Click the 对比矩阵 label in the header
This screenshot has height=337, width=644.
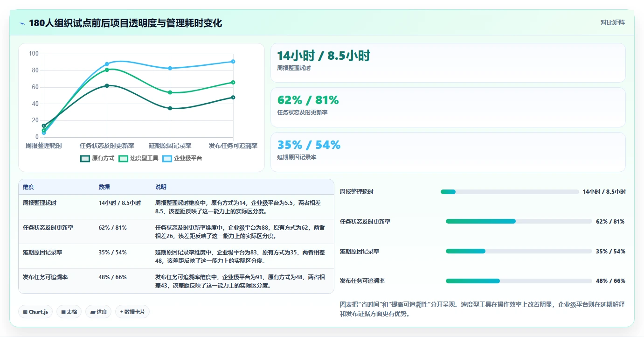612,22
